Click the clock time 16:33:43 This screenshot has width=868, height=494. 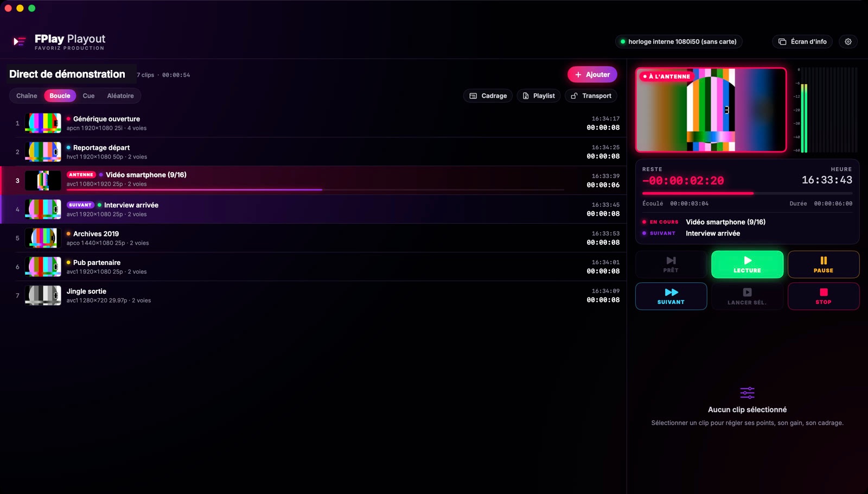pos(827,180)
